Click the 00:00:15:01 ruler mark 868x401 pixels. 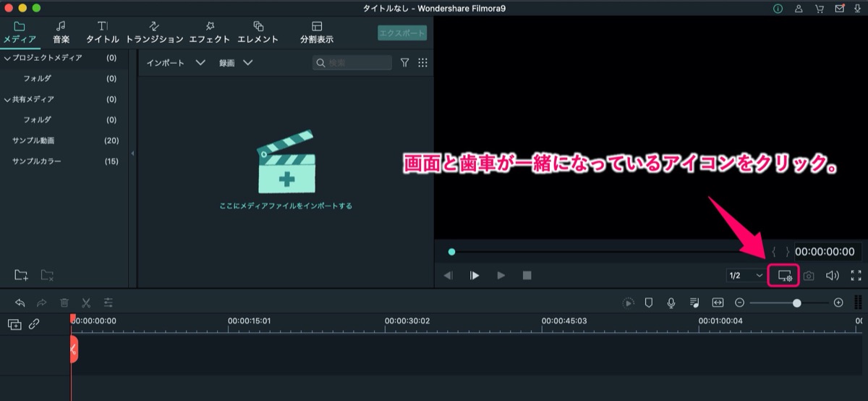(x=250, y=321)
